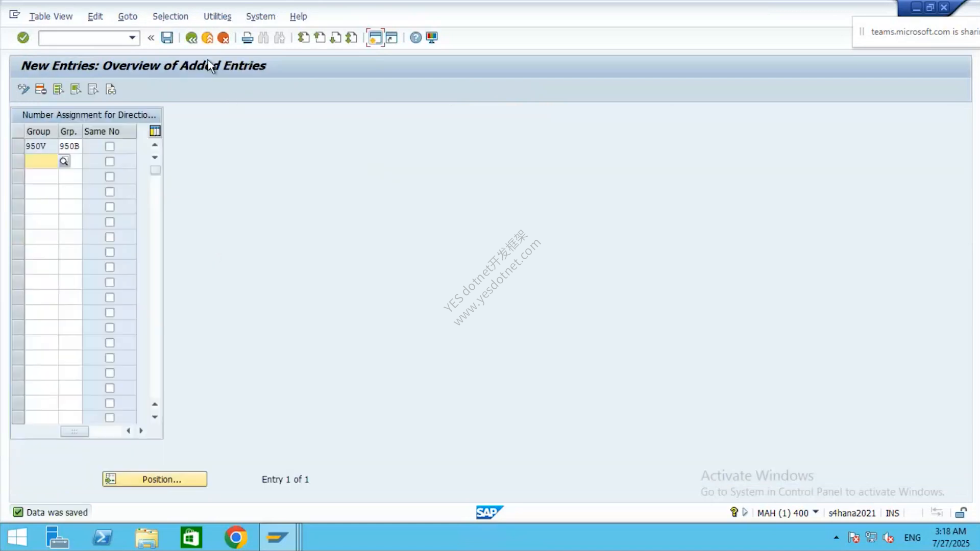Tick Same No checkbox in second row

[x=110, y=162]
